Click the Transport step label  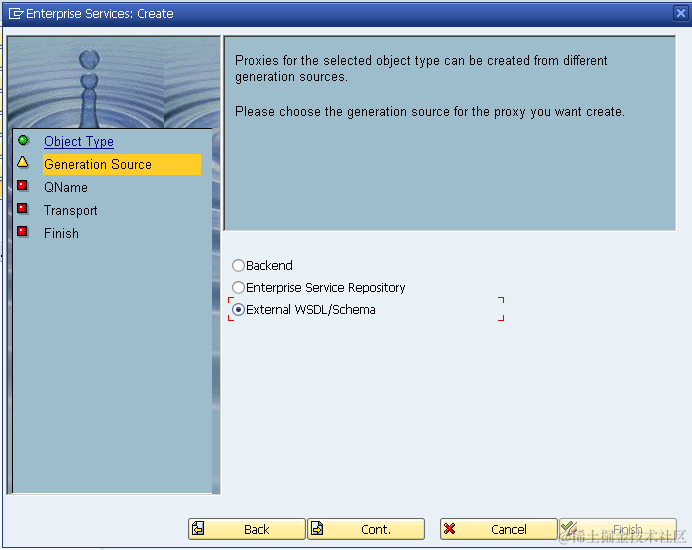point(71,210)
